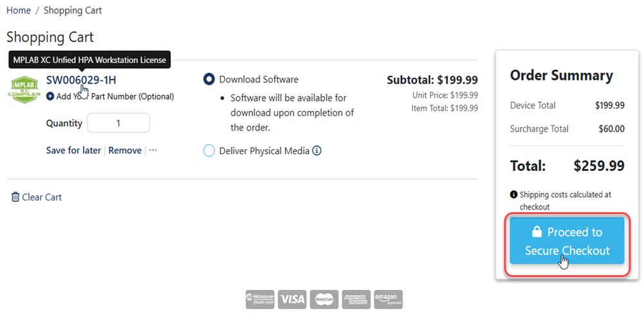Click the MasterCard payment icon
Viewport: 644px width, 322px height.
pos(324,299)
